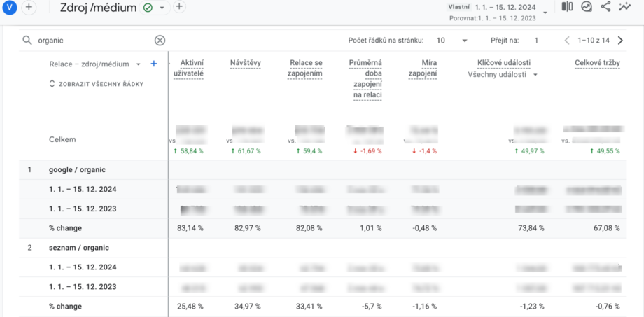Click the blue V segment avatar
Image resolution: width=644 pixels, height=317 pixels.
click(x=10, y=7)
